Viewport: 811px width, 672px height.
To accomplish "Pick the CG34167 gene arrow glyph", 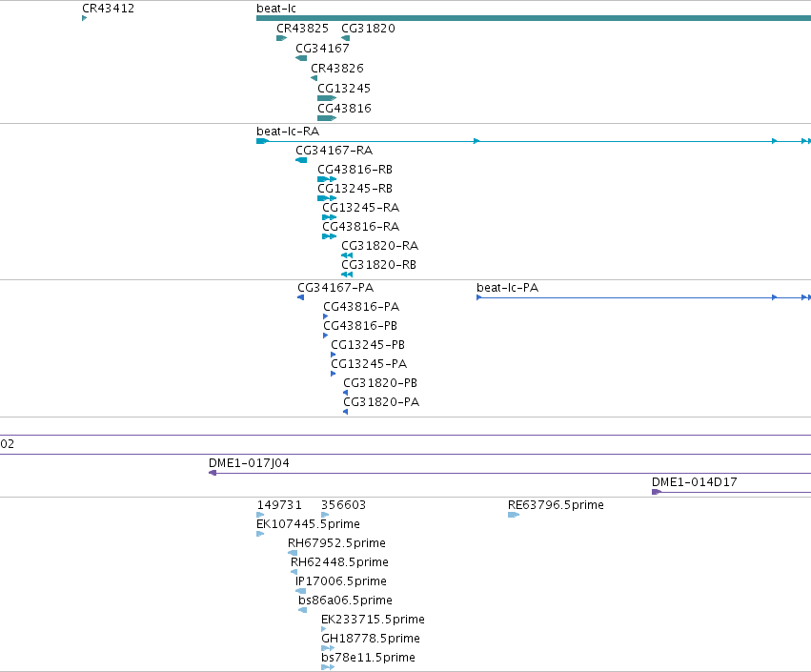I will (x=301, y=58).
